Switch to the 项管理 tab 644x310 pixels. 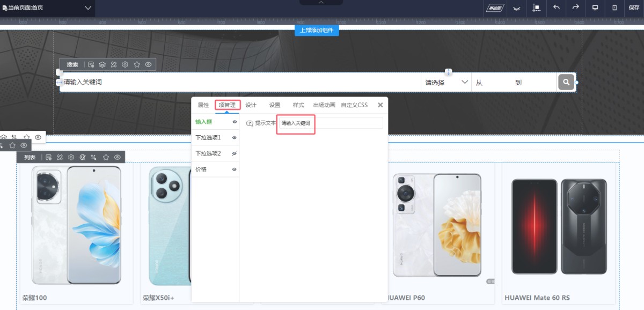pos(227,105)
